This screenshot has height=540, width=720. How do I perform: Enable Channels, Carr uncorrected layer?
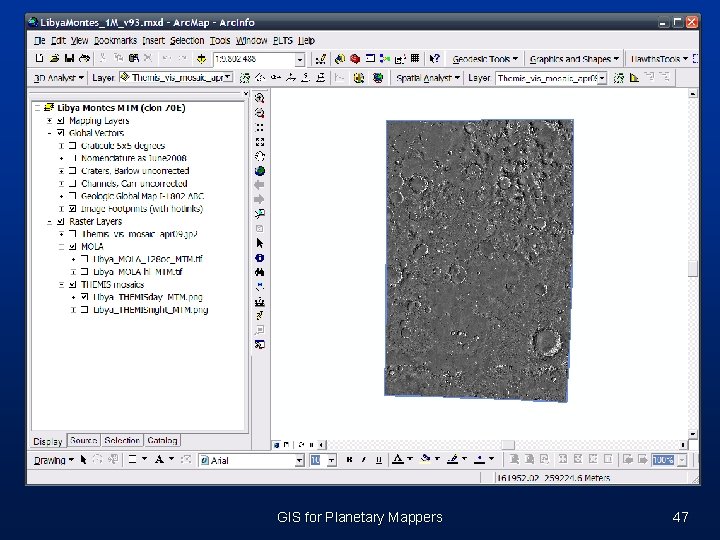(73, 183)
